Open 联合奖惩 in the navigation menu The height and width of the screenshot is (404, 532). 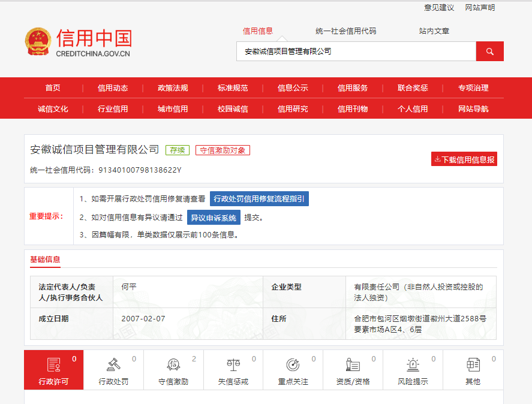(413, 88)
